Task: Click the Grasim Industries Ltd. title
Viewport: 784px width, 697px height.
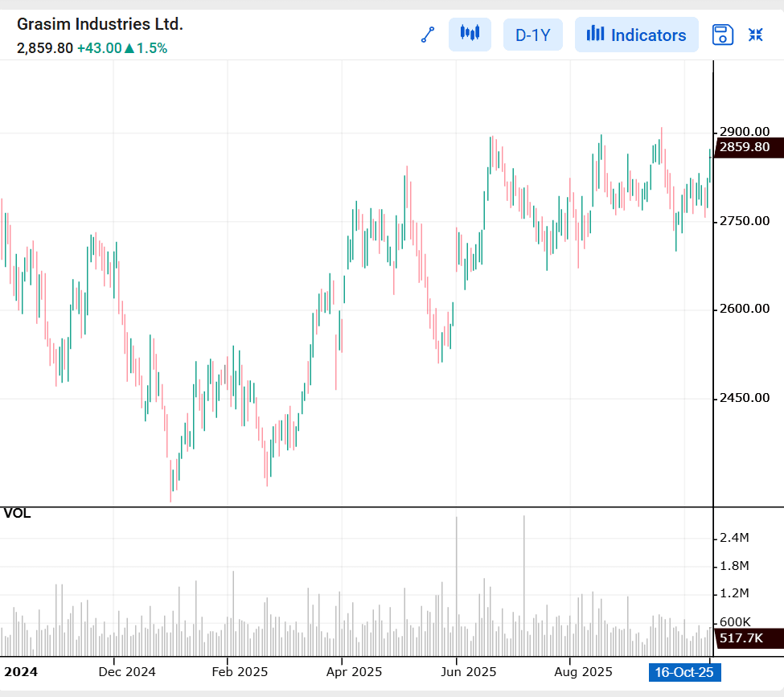Action: (x=100, y=24)
